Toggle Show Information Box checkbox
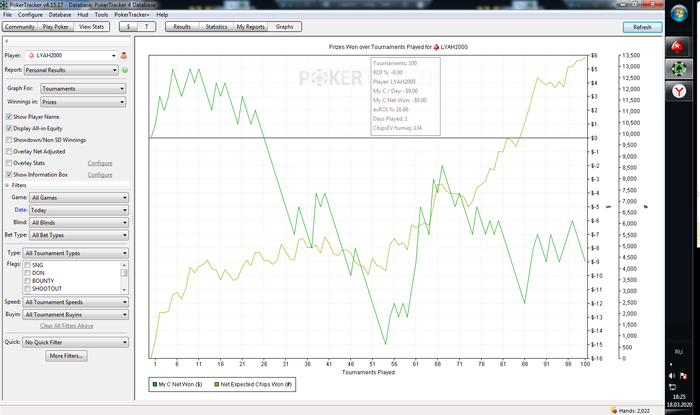700x415 pixels. click(x=9, y=175)
